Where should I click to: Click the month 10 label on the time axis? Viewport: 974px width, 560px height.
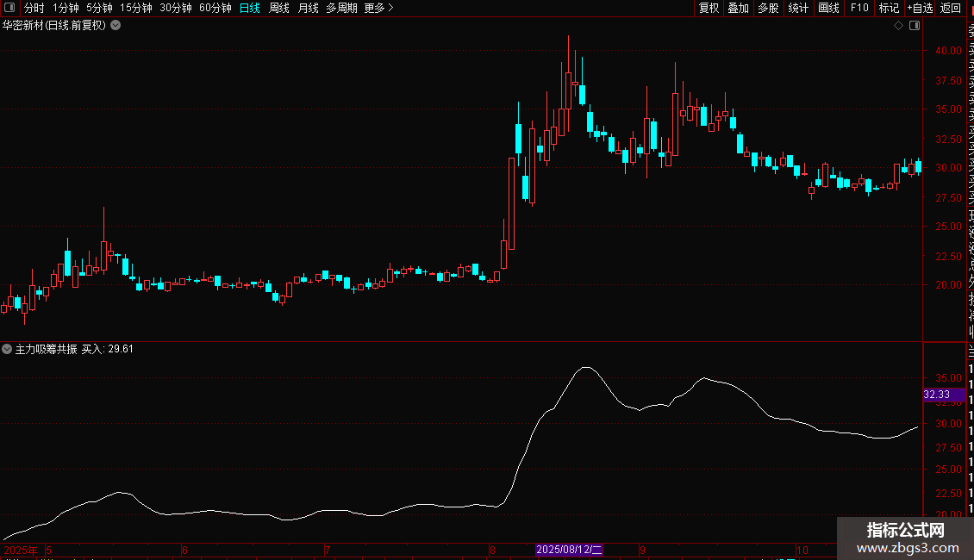[x=802, y=550]
